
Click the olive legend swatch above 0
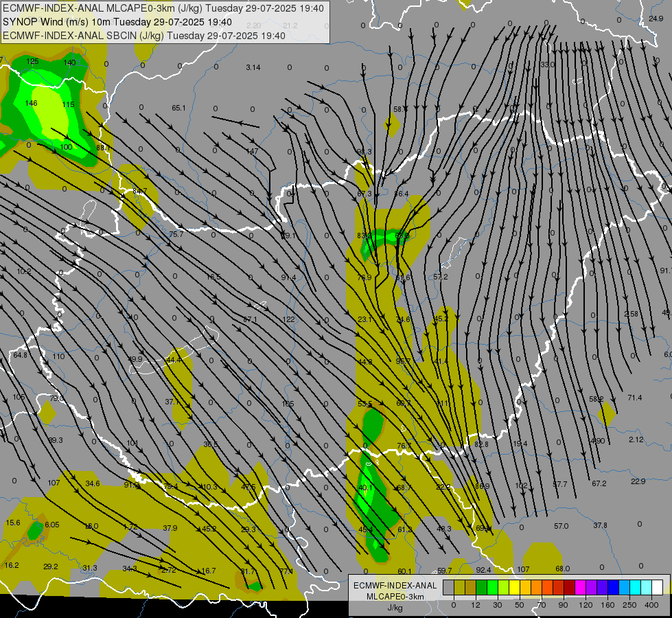coord(459,587)
